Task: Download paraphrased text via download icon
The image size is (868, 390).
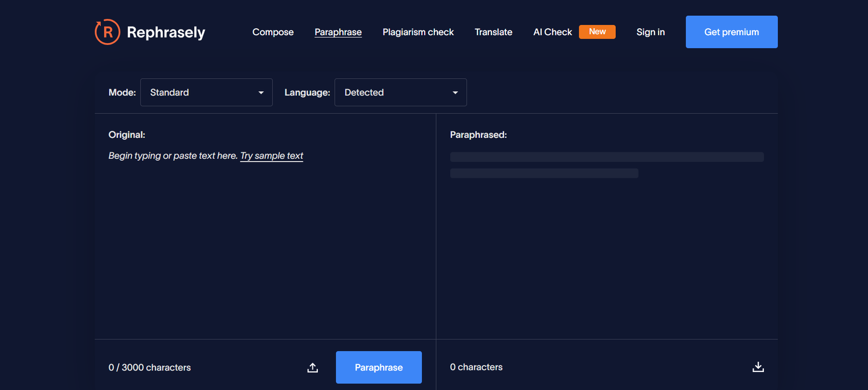Action: (x=758, y=367)
